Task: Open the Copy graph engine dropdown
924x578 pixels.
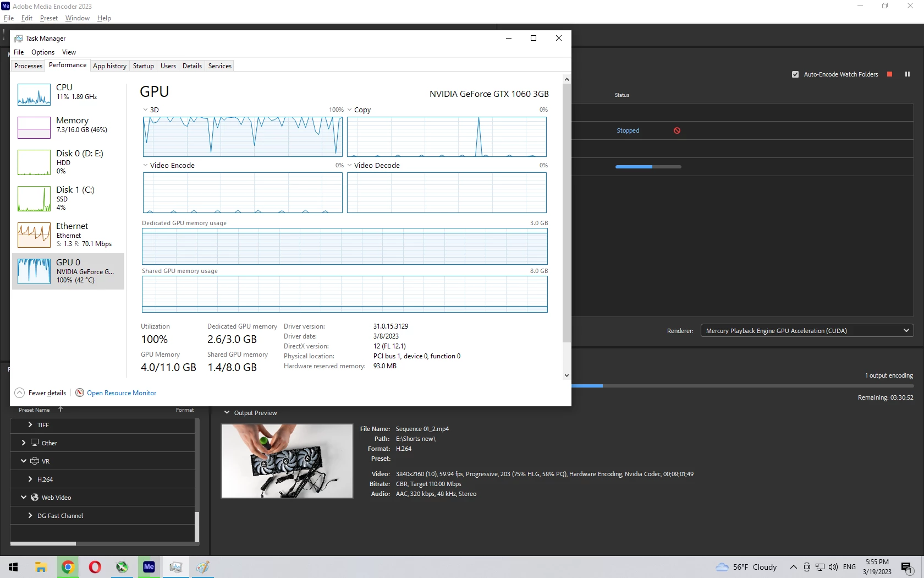Action: [x=350, y=110]
